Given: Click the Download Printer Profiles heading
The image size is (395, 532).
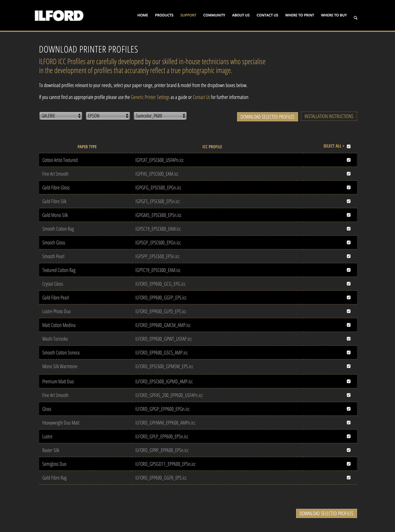Looking at the screenshot, I should click(x=89, y=50).
